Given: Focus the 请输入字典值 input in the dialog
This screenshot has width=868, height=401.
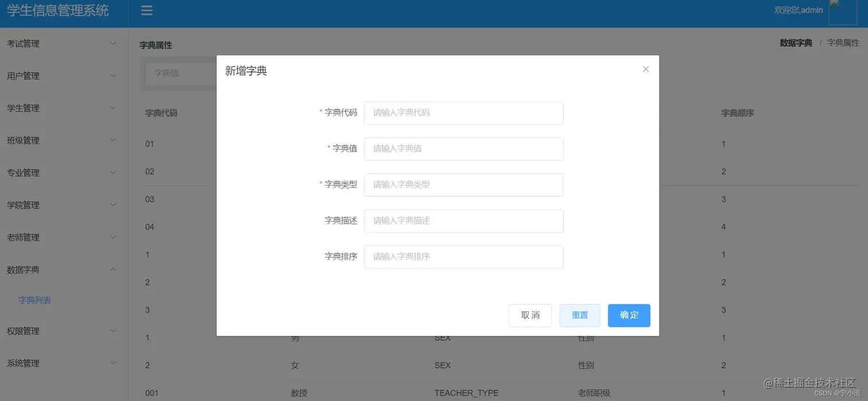Looking at the screenshot, I should tap(464, 148).
